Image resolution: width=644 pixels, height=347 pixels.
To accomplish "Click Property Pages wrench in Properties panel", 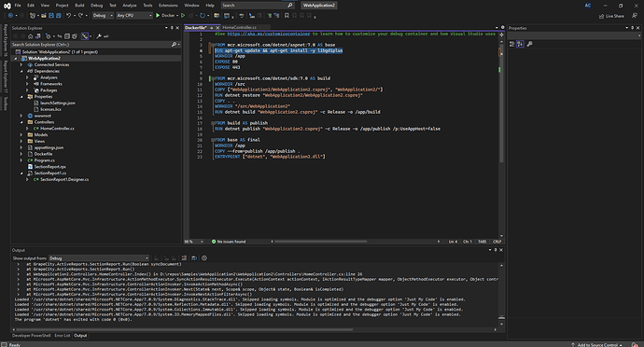I will coord(529,44).
